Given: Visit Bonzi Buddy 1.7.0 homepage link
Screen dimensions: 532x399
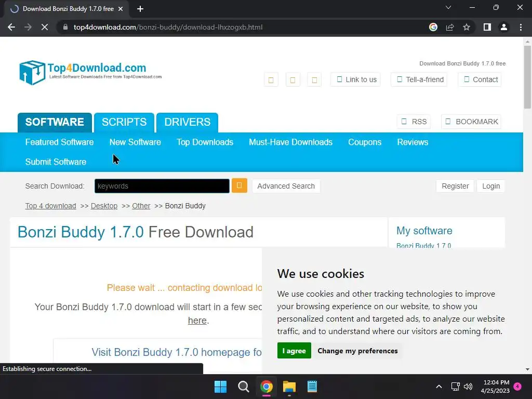Looking at the screenshot, I should click(177, 352).
